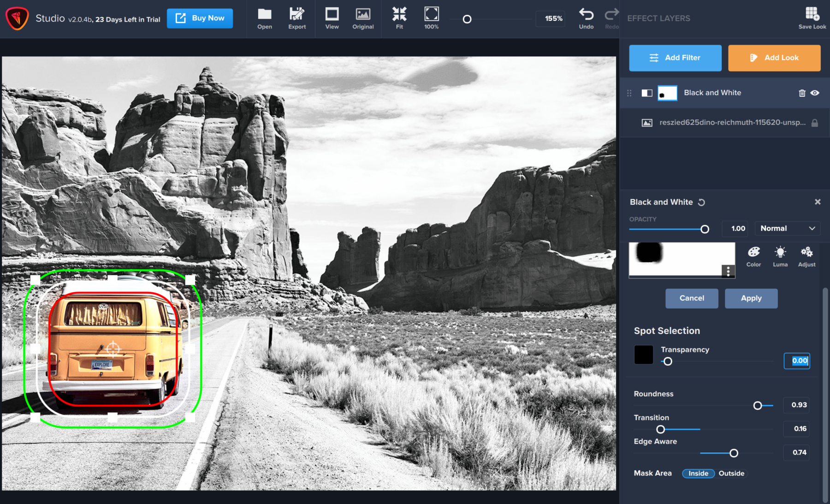Image resolution: width=830 pixels, height=504 pixels.
Task: Select the reszied625dino-reichmuth image layer
Action: [724, 123]
